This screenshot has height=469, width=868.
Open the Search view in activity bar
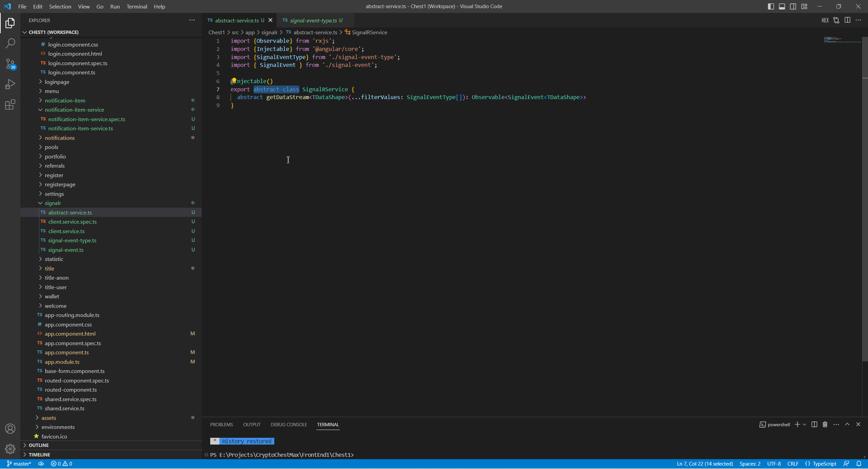(x=10, y=43)
